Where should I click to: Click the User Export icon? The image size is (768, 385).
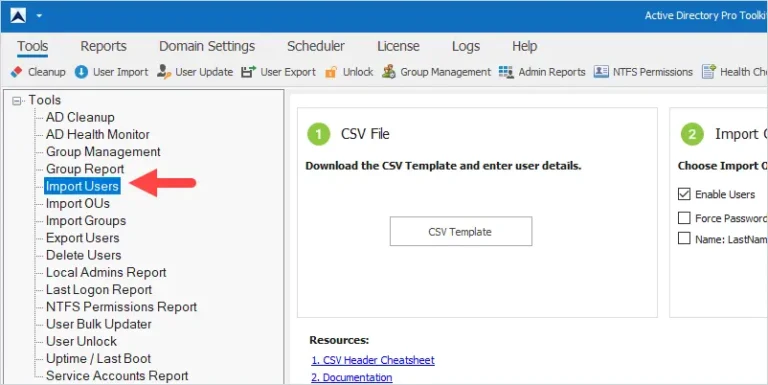pos(248,72)
